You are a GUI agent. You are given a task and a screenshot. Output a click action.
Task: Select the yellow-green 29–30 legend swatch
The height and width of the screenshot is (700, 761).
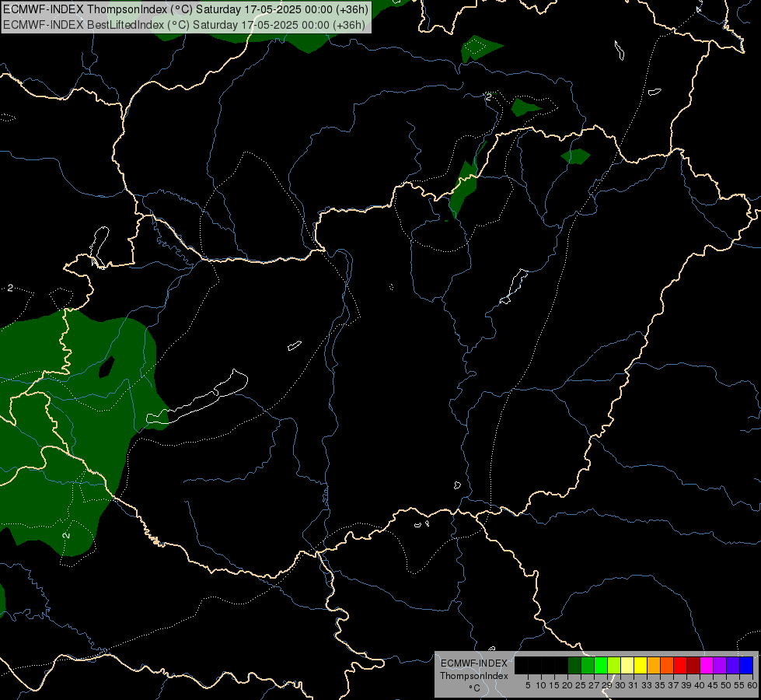614,665
